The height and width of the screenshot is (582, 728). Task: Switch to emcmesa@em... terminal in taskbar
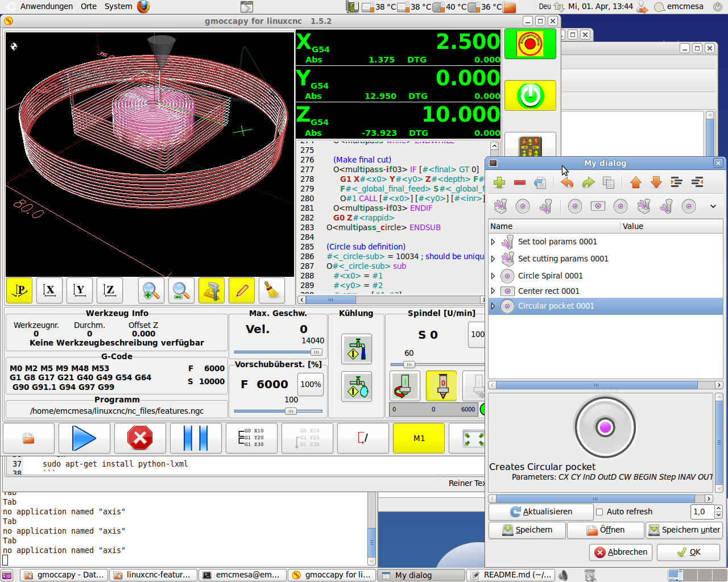pyautogui.click(x=243, y=575)
